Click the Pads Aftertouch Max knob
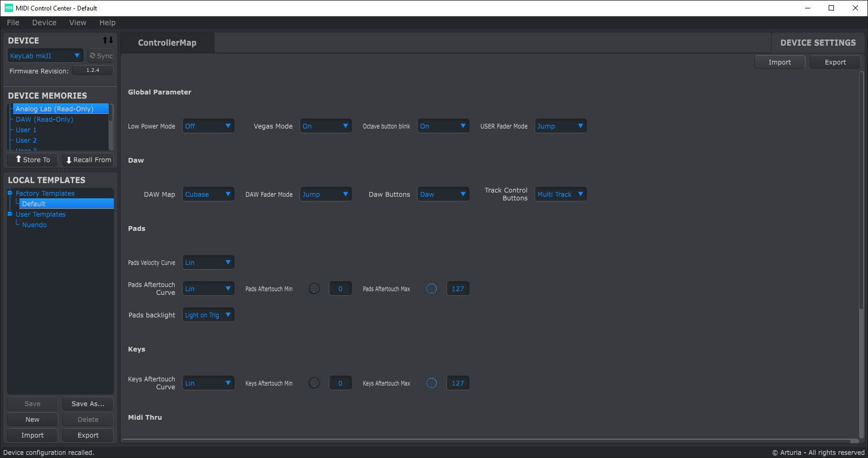The height and width of the screenshot is (458, 868). (432, 289)
